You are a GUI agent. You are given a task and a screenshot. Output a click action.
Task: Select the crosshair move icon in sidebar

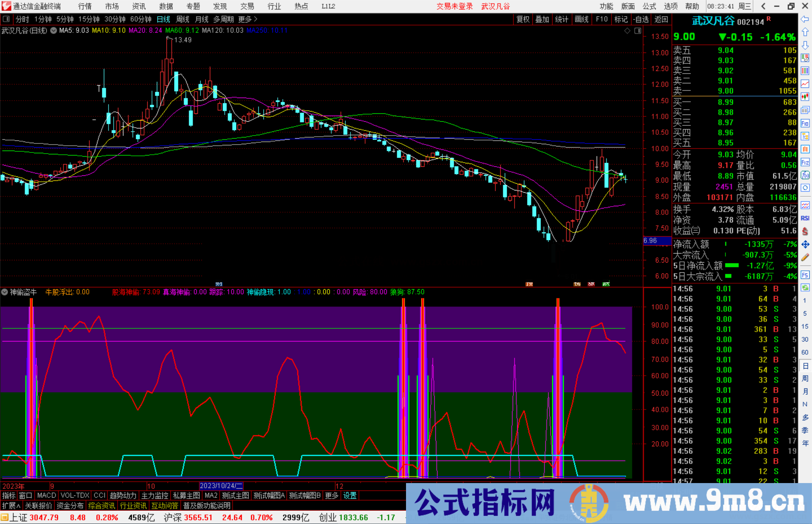click(805, 245)
